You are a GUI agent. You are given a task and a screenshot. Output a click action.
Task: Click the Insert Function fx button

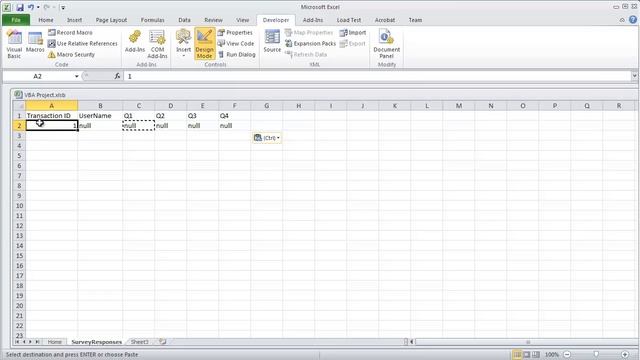(x=118, y=76)
